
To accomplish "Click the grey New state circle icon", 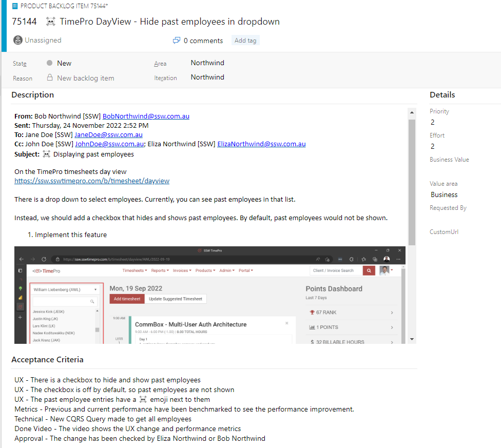I will (50, 63).
